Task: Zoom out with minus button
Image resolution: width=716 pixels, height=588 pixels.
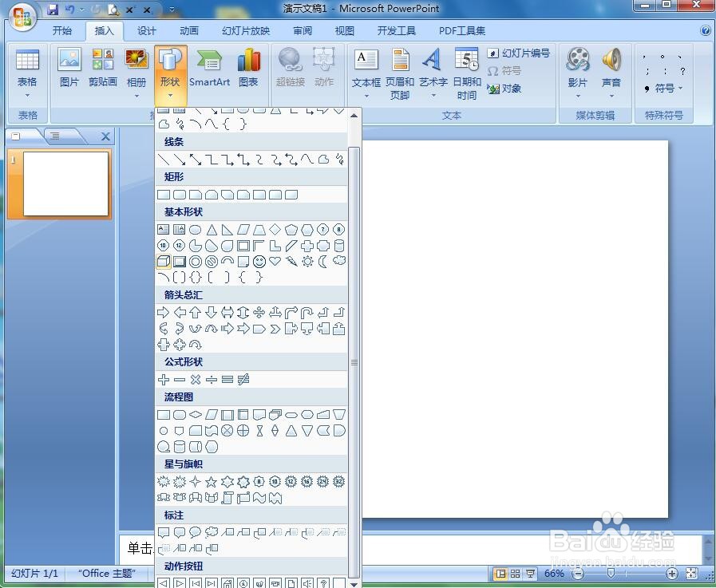Action: (x=578, y=574)
